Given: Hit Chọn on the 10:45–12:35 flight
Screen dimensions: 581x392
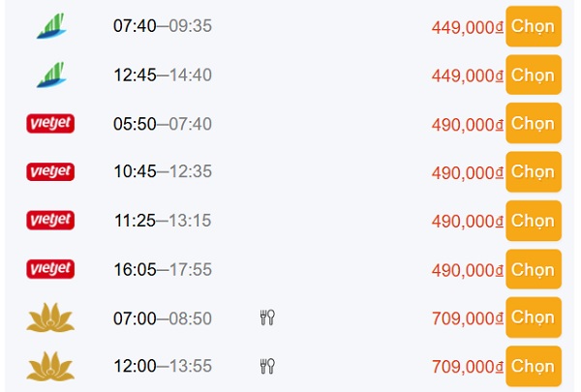Looking at the screenshot, I should click(x=533, y=171).
